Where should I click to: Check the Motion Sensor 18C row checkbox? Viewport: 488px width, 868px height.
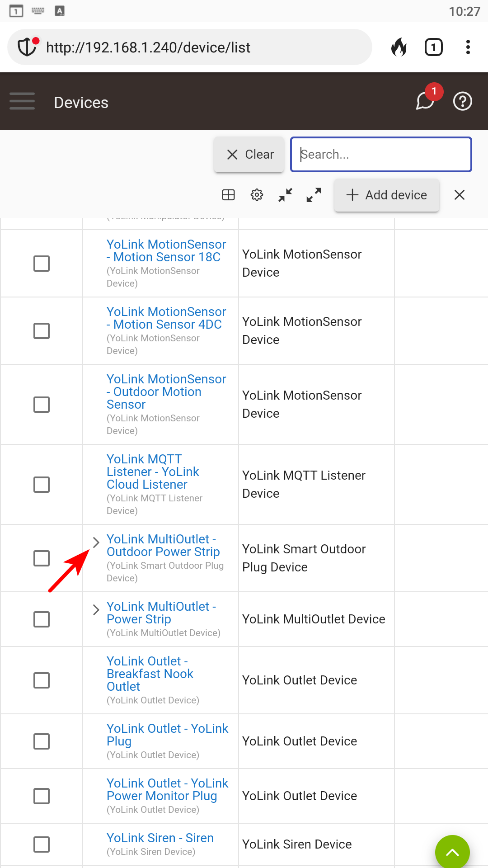point(42,264)
